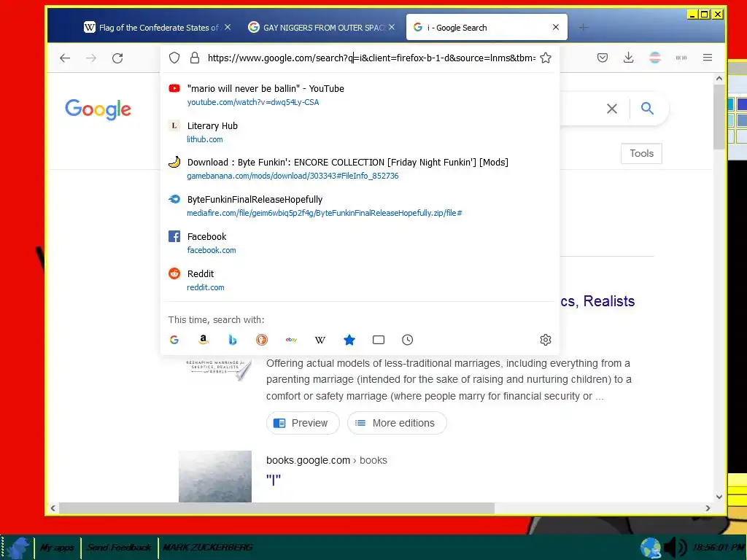Search this time with Amazon icon
747x560 pixels.
tap(204, 340)
